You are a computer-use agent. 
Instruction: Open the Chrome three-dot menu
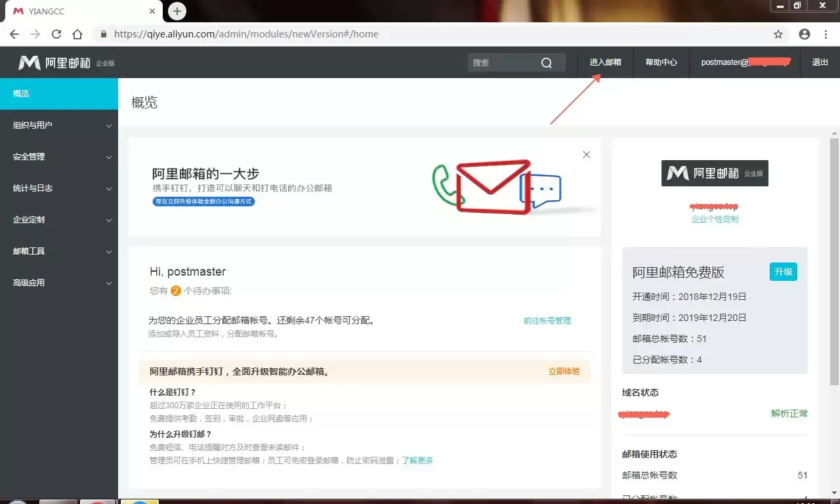point(824,34)
